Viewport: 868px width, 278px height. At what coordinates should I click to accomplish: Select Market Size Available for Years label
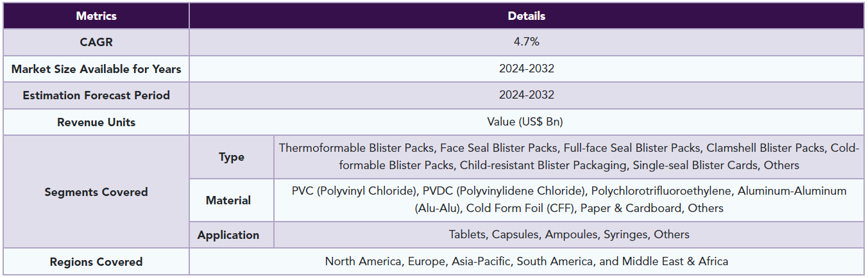coord(96,69)
